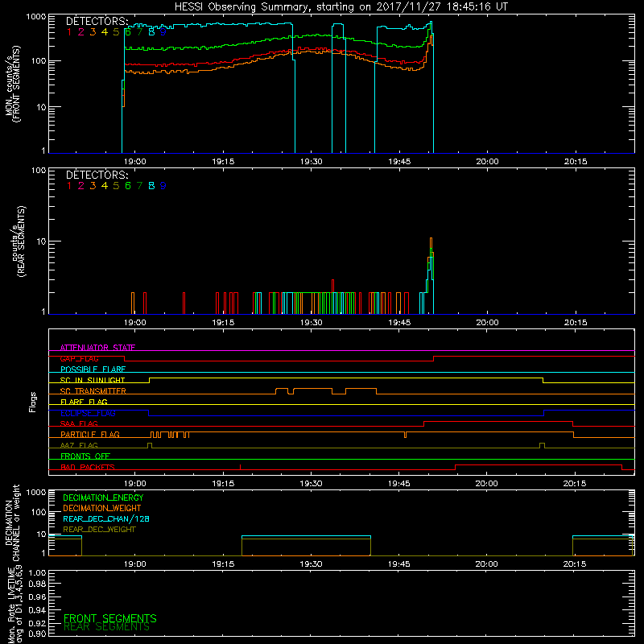
Task: Click the rear segments counts/s axis title
Action: click(18, 242)
